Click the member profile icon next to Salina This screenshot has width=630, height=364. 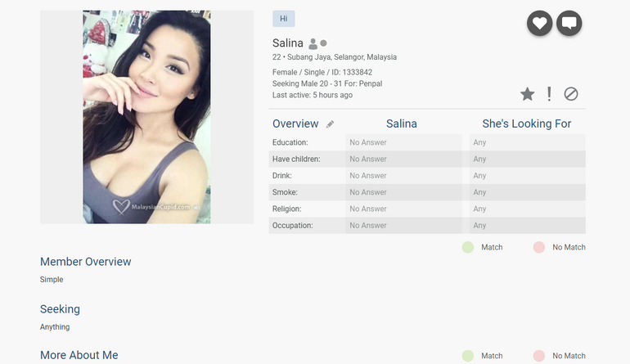coord(313,43)
